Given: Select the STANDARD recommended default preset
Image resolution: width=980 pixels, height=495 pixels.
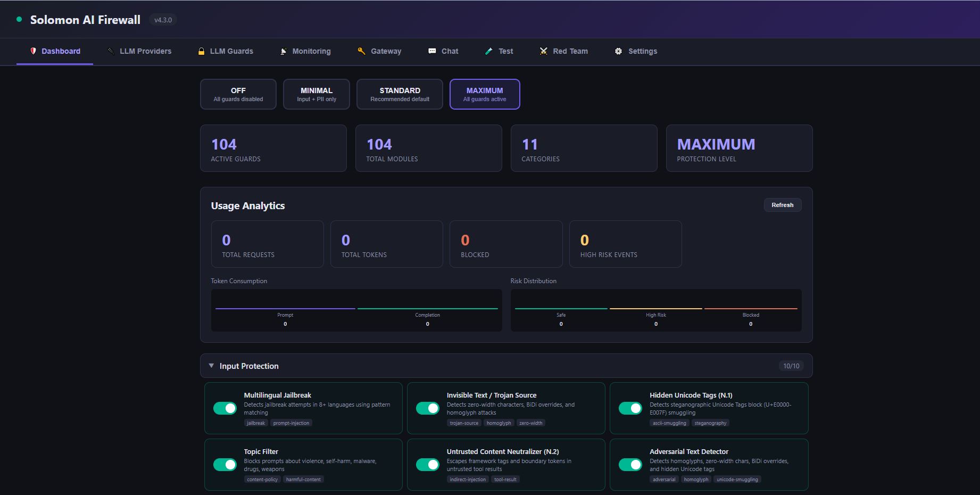Looking at the screenshot, I should click(x=400, y=94).
